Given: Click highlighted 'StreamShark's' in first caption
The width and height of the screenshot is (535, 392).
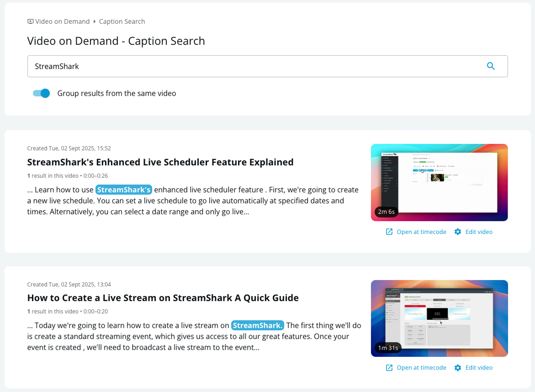Looking at the screenshot, I should click(x=123, y=190).
